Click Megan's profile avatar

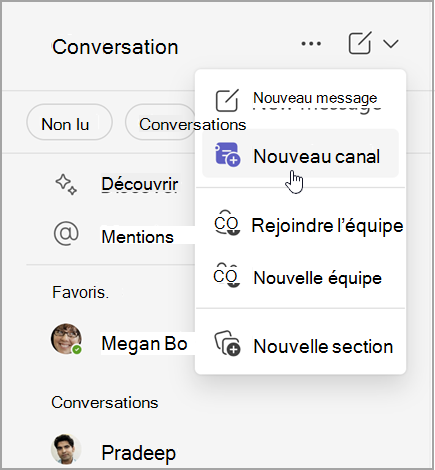[66, 339]
